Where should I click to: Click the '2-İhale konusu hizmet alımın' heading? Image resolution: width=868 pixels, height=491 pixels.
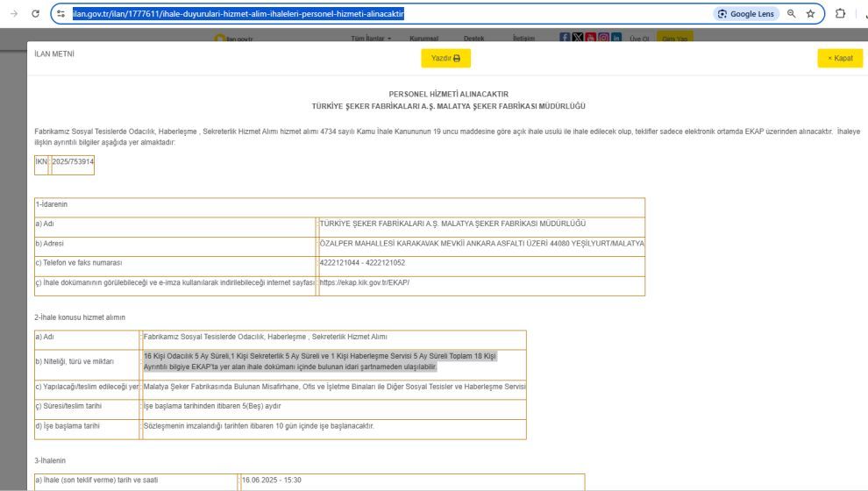(80, 317)
